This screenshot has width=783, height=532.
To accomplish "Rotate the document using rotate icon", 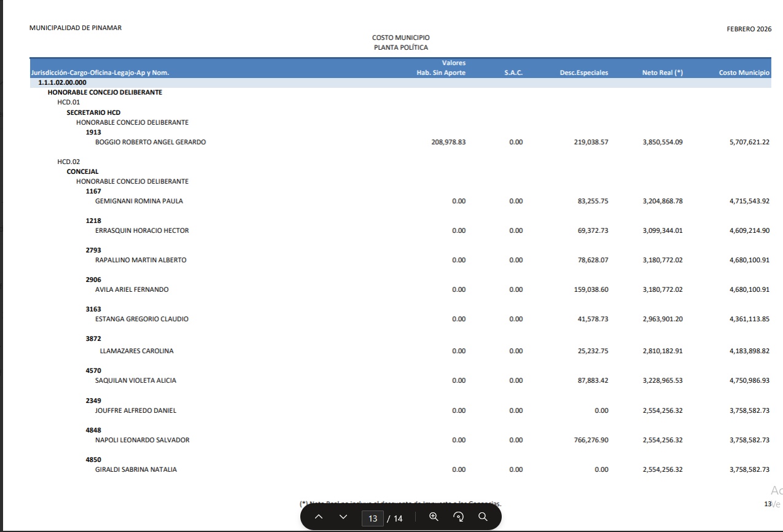I will pyautogui.click(x=458, y=517).
